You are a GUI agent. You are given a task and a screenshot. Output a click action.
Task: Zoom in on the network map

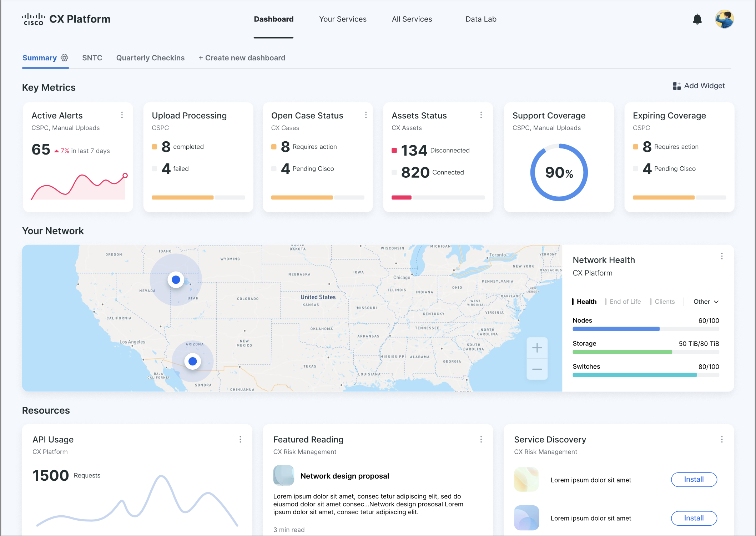coord(537,348)
